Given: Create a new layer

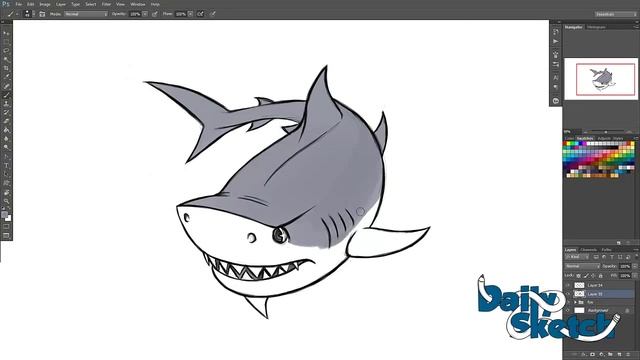Looking at the screenshot, I should [x=619, y=354].
